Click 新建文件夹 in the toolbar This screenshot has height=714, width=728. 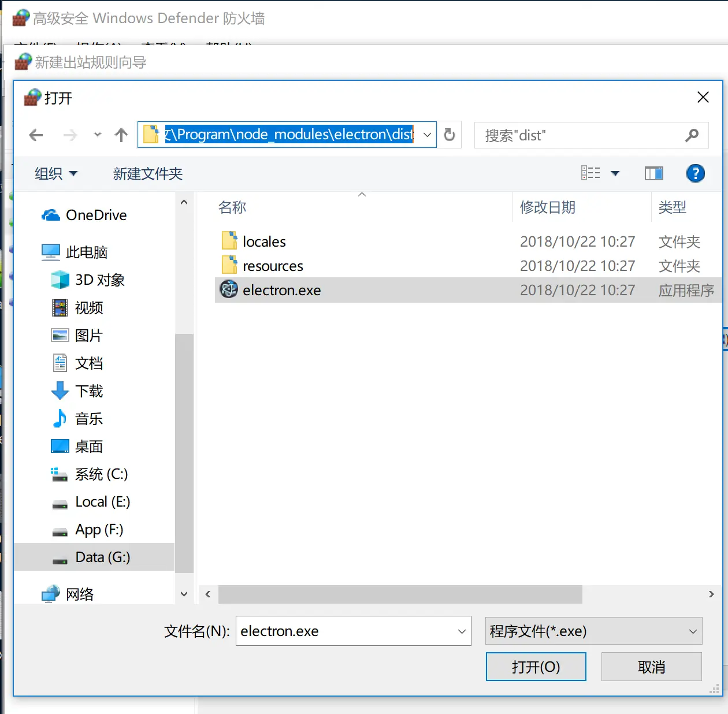tap(148, 173)
